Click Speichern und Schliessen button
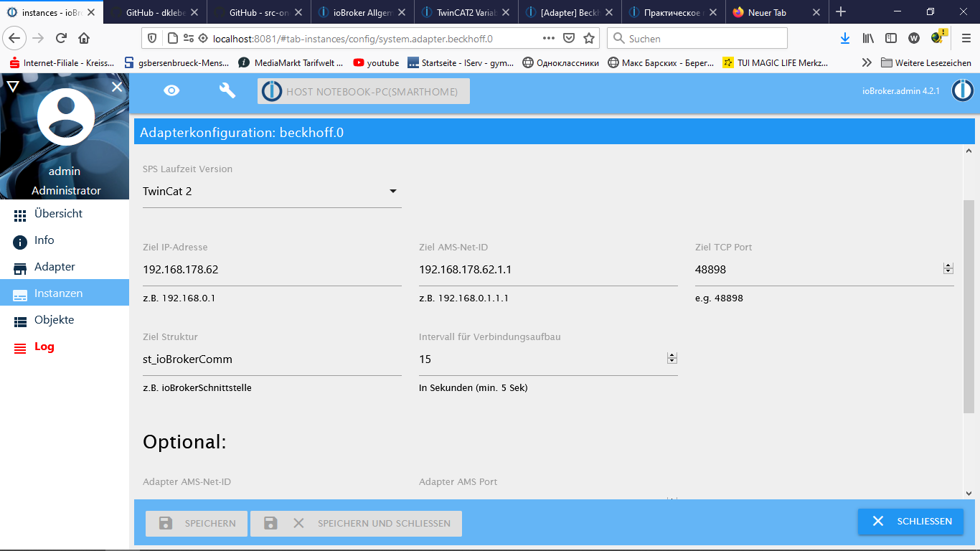The height and width of the screenshot is (551, 980). pyautogui.click(x=356, y=524)
